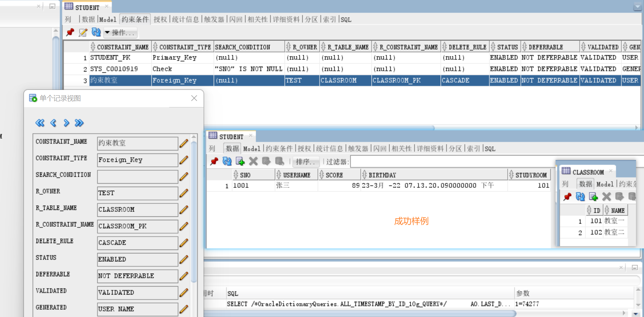Switch to the CLASSROOM window tab
The height and width of the screenshot is (317, 644).
(588, 172)
